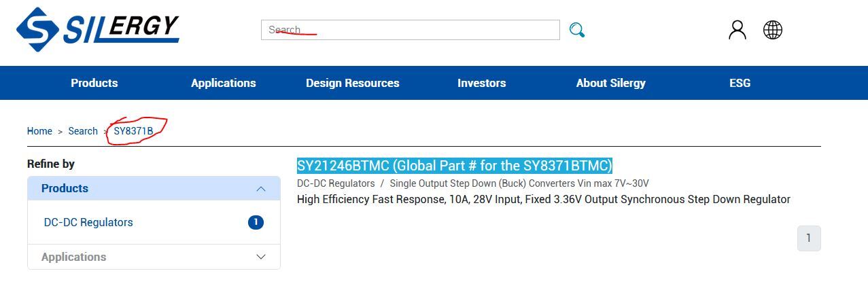
Task: Open the Products menu
Action: (94, 83)
